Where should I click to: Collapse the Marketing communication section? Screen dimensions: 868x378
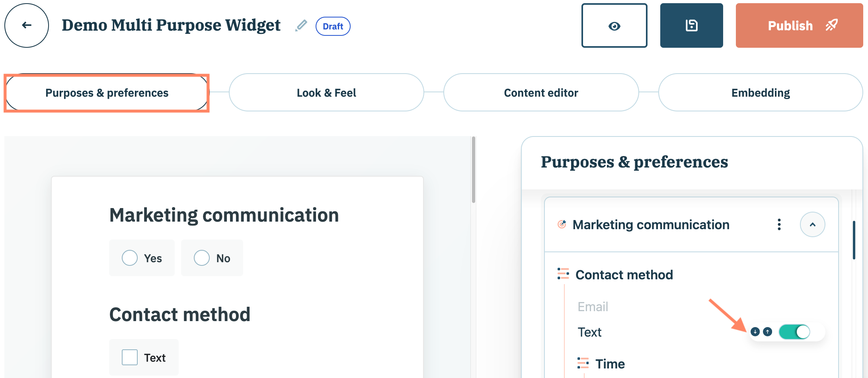point(812,224)
